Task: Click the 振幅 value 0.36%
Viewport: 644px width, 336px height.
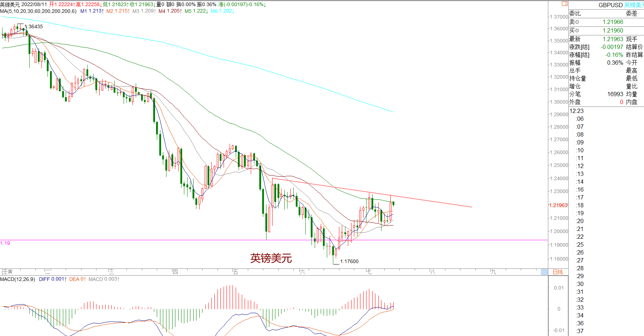Action: click(615, 63)
